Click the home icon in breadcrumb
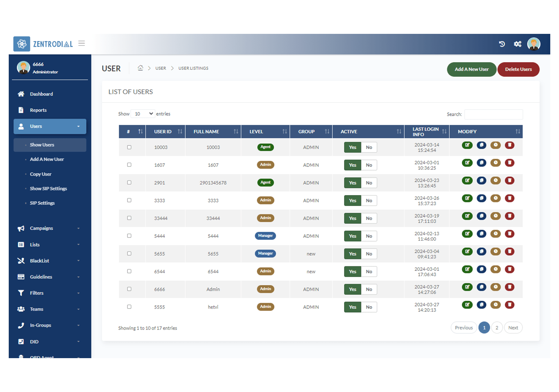The width and height of the screenshot is (559, 392). click(140, 68)
